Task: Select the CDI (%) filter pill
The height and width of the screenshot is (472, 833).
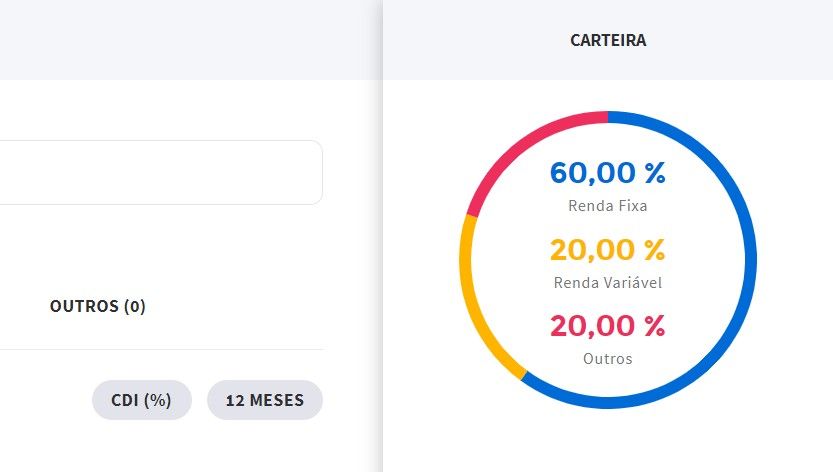Action: pos(141,400)
